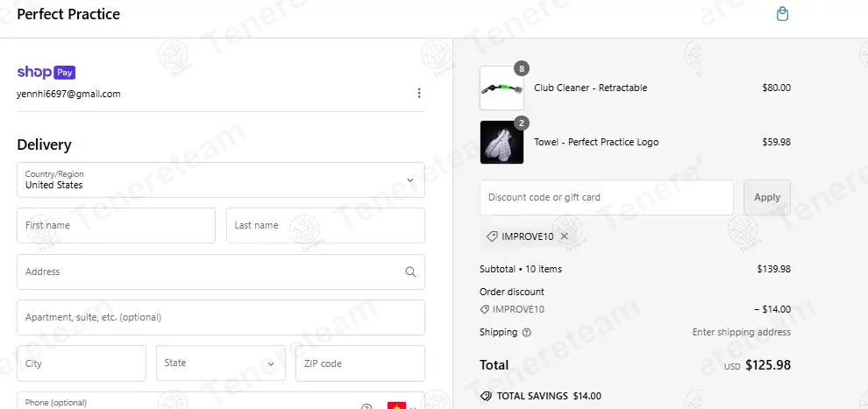
Task: Click the quantity badge 2 on Towel
Action: 521,123
